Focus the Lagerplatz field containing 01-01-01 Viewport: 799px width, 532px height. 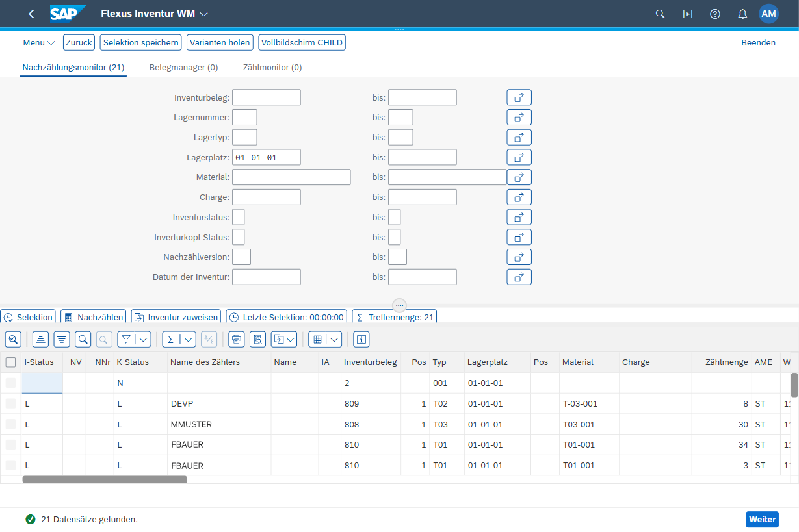click(267, 157)
